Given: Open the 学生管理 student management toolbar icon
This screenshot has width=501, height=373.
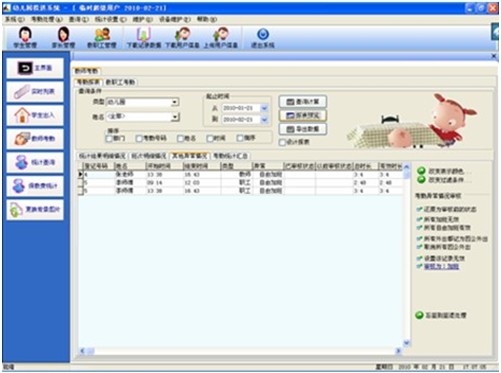Looking at the screenshot, I should point(25,38).
